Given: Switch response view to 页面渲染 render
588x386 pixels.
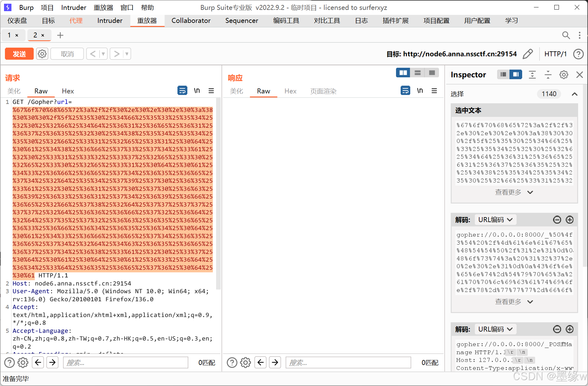Looking at the screenshot, I should click(323, 91).
